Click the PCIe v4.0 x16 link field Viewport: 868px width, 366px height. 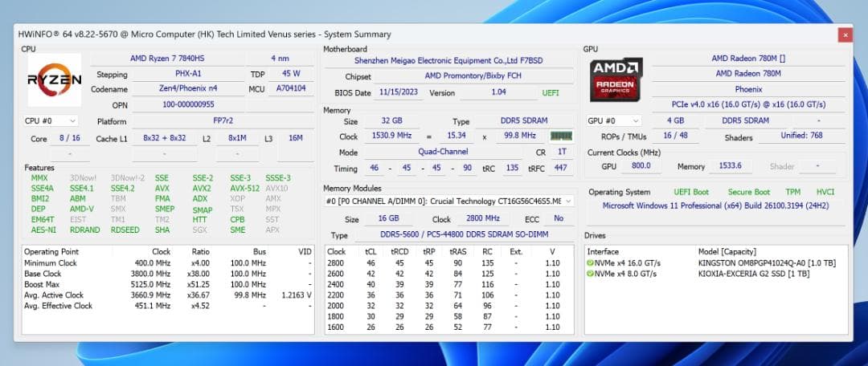pyautogui.click(x=748, y=104)
